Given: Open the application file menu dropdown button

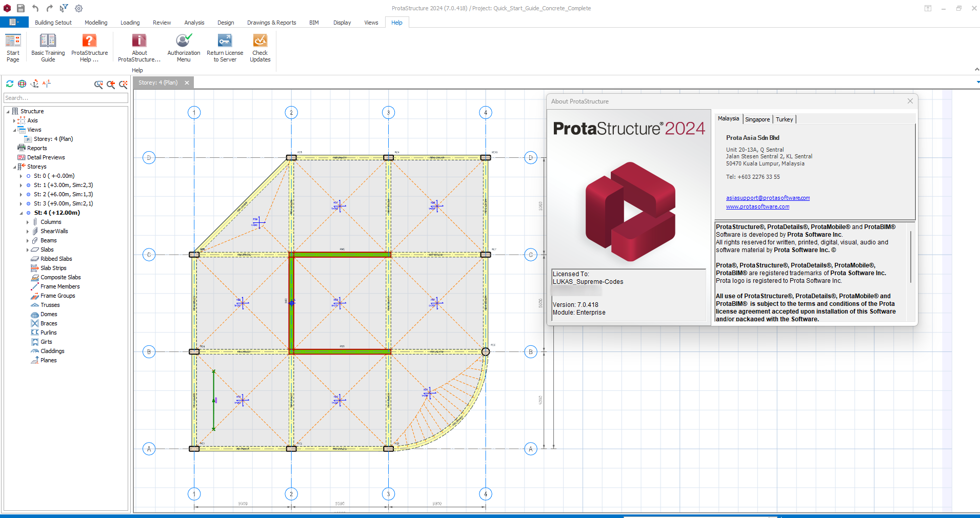Looking at the screenshot, I should click(x=14, y=22).
